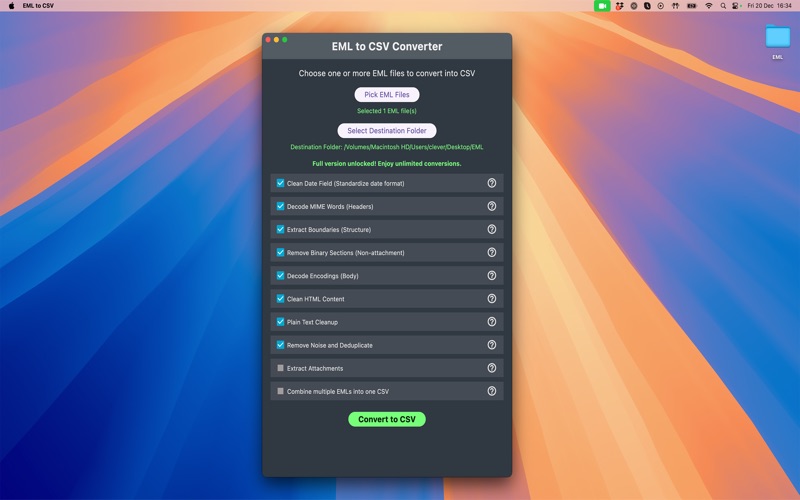Open help for Plain Text Cleanup option
800x500 pixels.
(491, 322)
